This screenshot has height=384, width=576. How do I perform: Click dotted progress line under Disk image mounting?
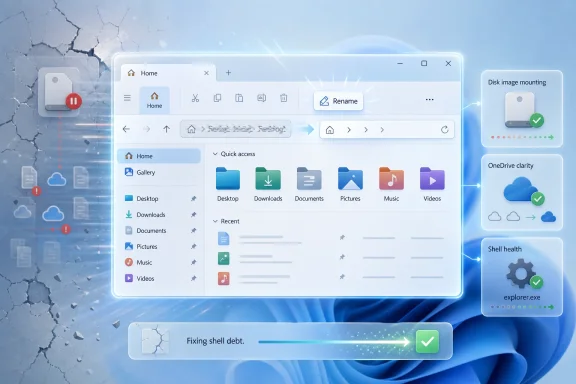click(x=522, y=137)
